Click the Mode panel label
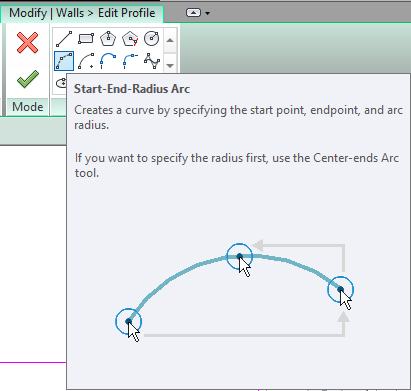The width and height of the screenshot is (411, 391). pyautogui.click(x=28, y=107)
